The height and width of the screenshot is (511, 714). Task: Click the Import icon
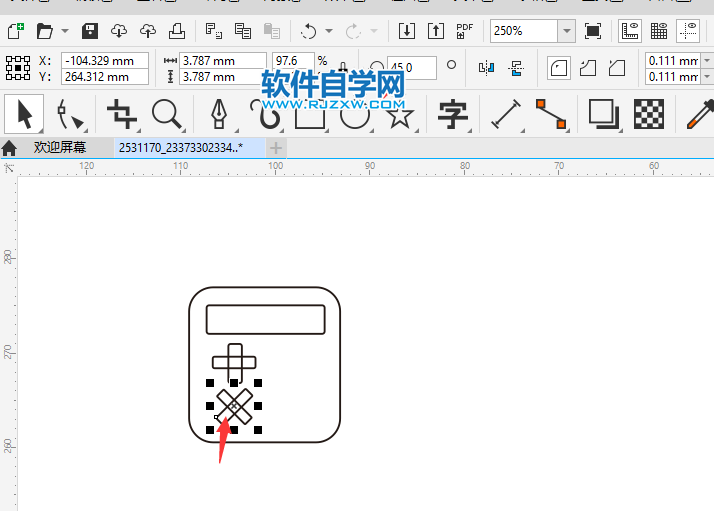pyautogui.click(x=407, y=31)
